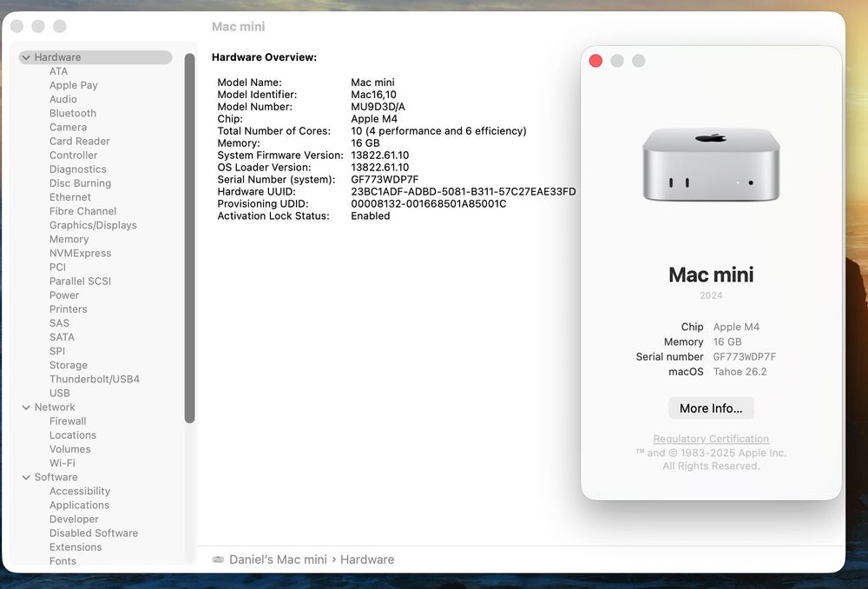This screenshot has height=589, width=868.
Task: Collapse the Network section chevron
Action: 26,407
